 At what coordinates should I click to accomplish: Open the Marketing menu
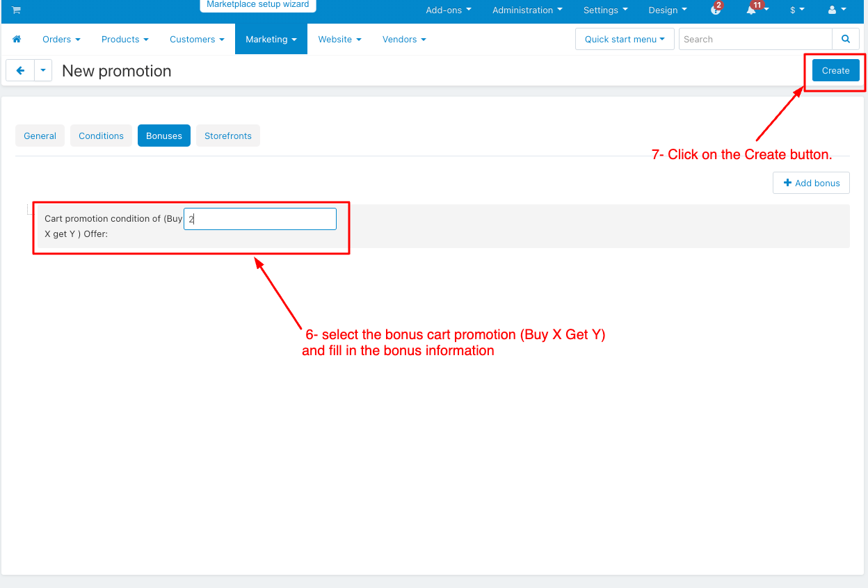[271, 40]
